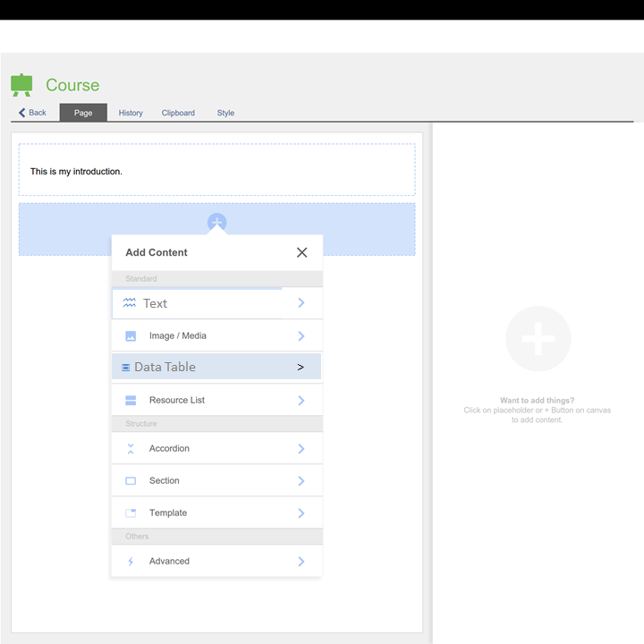This screenshot has width=644, height=644.
Task: Click the Template layout icon
Action: point(131,513)
